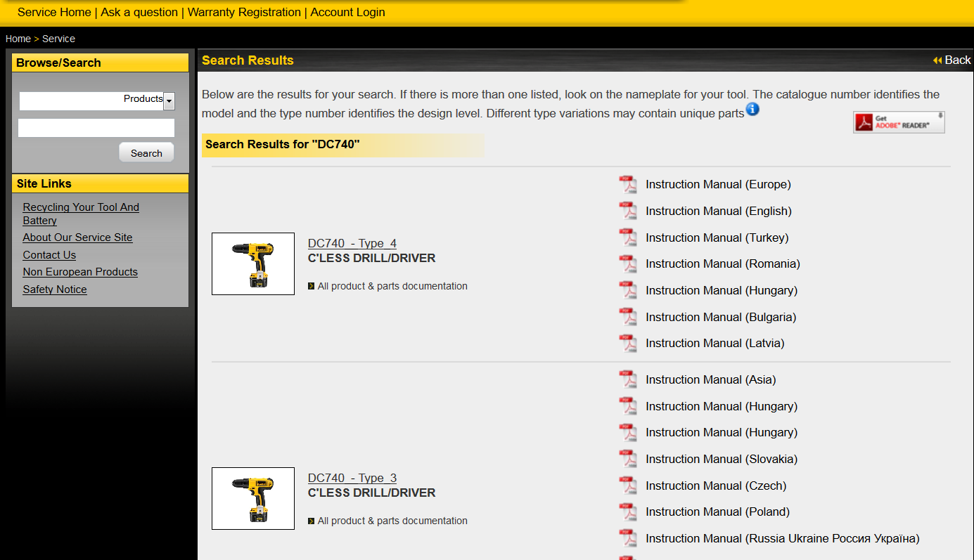This screenshot has width=974, height=560.
Task: Open Warranty Registration in the top navigation
Action: pyautogui.click(x=244, y=12)
